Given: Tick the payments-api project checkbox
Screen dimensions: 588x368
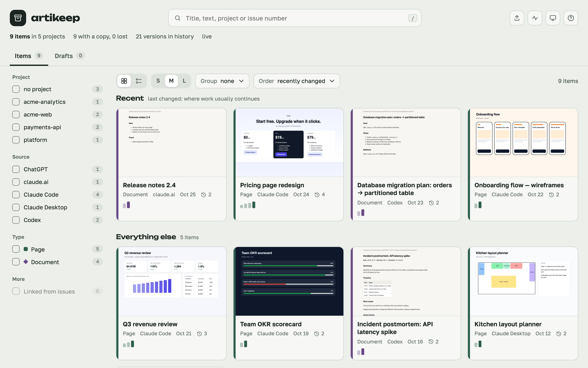Looking at the screenshot, I should (x=16, y=127).
